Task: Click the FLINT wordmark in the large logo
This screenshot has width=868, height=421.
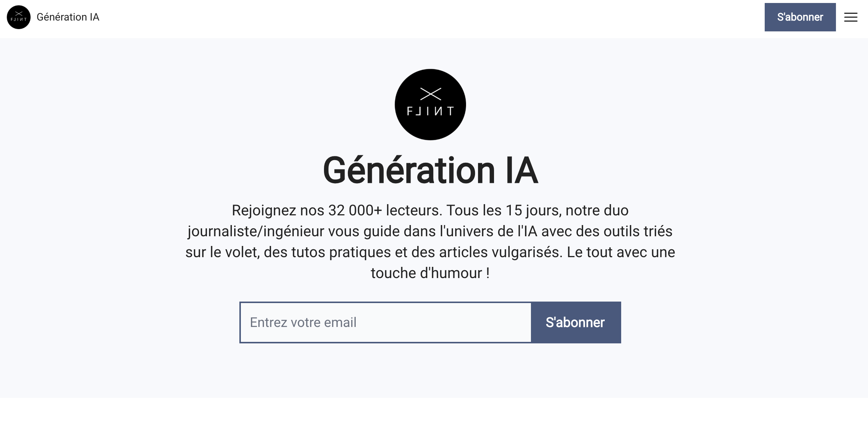Action: click(430, 111)
